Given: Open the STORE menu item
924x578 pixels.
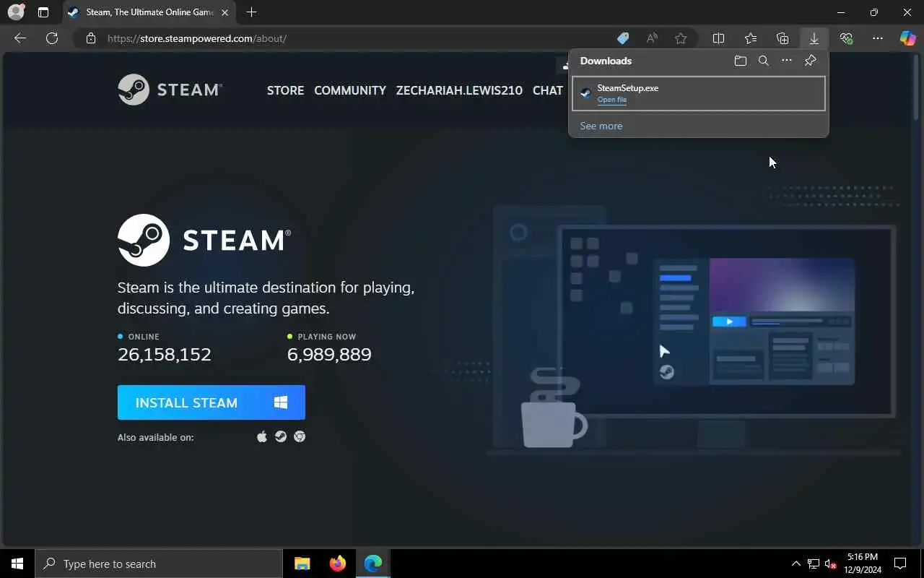Looking at the screenshot, I should pos(285,90).
